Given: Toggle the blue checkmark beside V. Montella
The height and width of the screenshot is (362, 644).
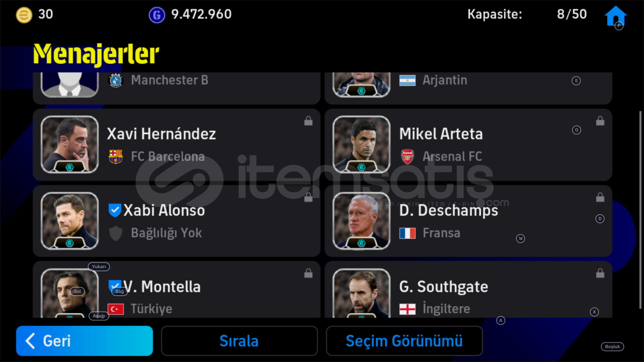Looking at the screenshot, I should pyautogui.click(x=115, y=286).
